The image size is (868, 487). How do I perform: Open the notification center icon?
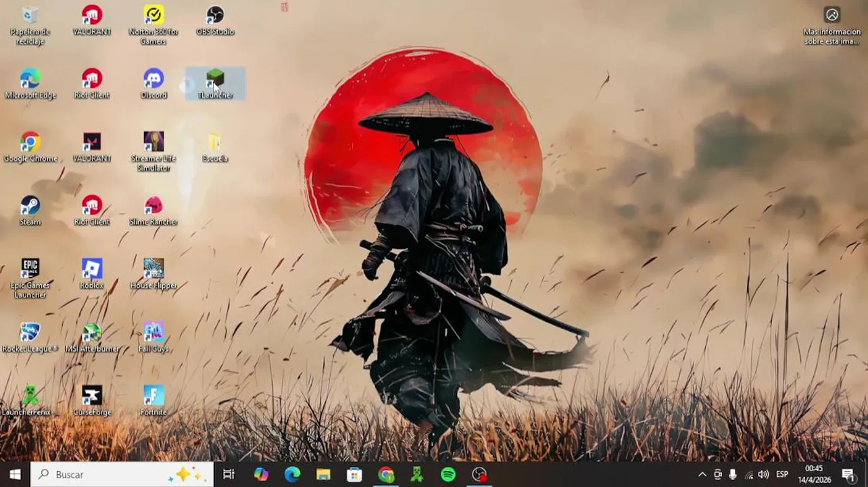tap(848, 474)
